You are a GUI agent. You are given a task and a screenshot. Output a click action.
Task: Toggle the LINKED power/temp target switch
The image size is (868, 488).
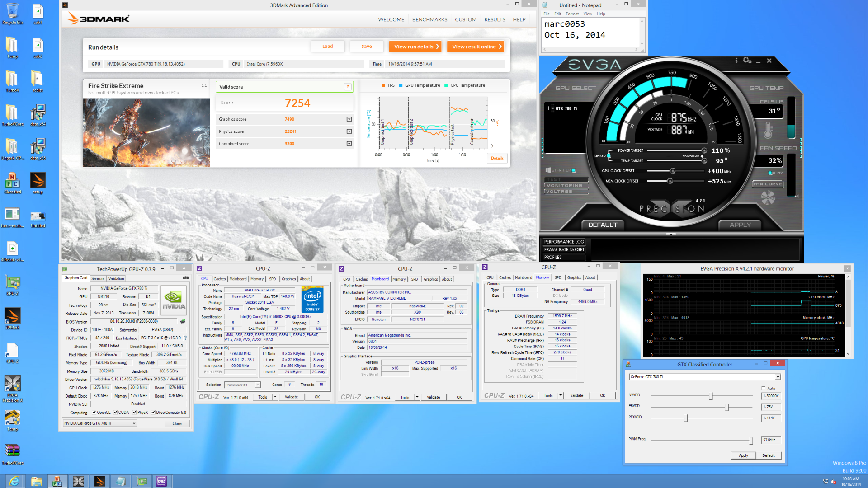[609, 155]
